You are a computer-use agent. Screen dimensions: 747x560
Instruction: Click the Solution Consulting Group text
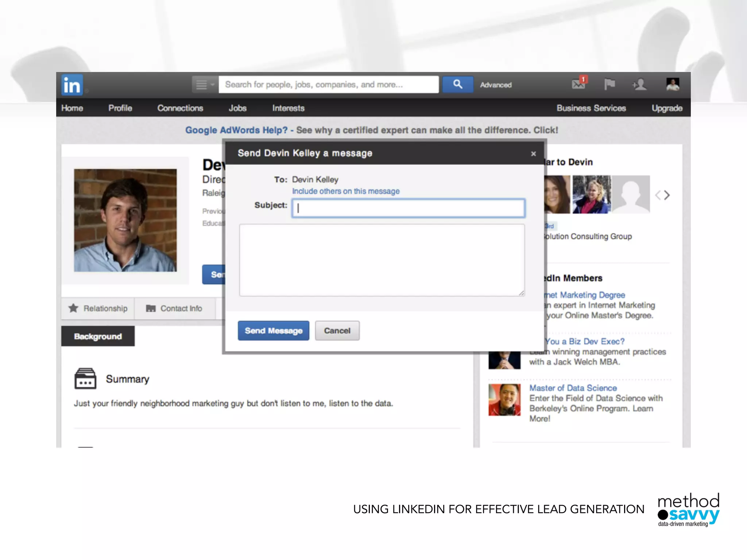588,237
